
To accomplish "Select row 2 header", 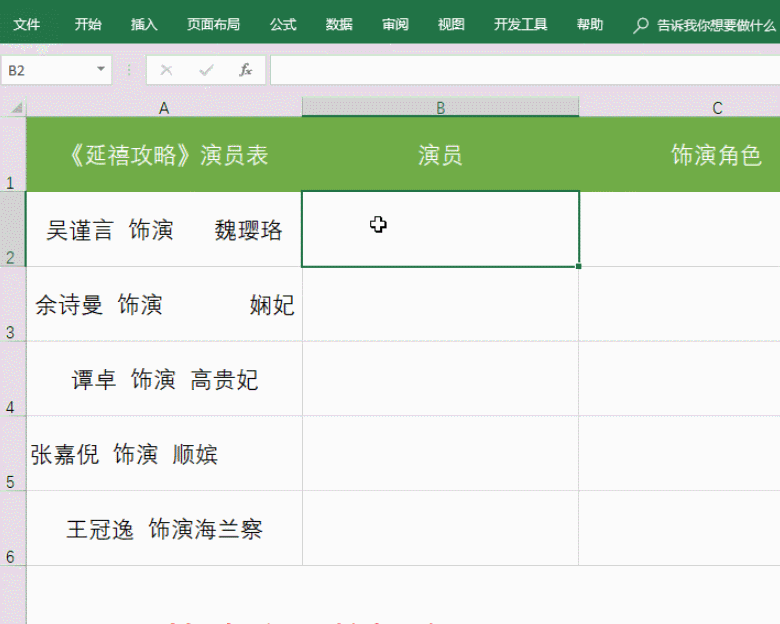I will pyautogui.click(x=13, y=229).
